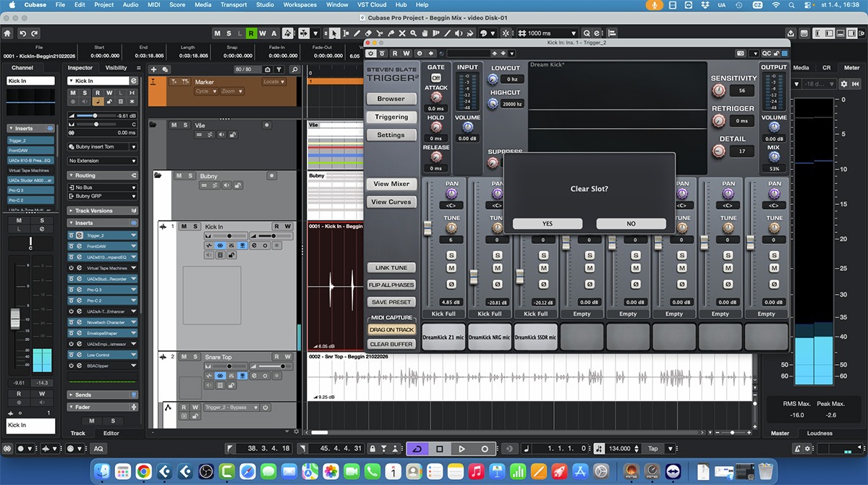Open the Marker track Zoom dropdown
The width and height of the screenshot is (868, 485).
coord(231,91)
